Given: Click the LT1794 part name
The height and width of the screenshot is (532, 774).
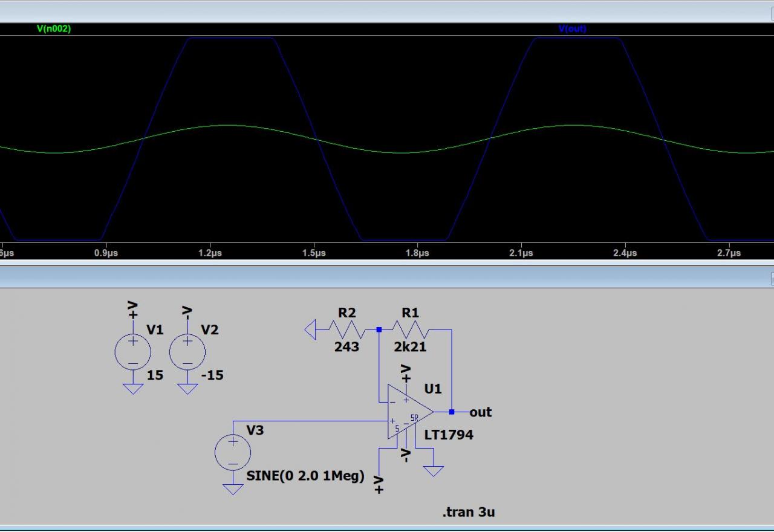Looking at the screenshot, I should (x=449, y=435).
